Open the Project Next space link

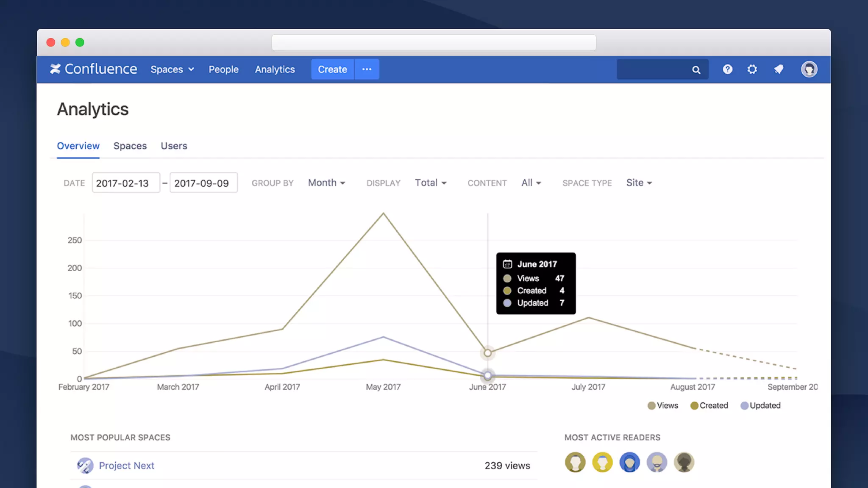[x=126, y=466]
